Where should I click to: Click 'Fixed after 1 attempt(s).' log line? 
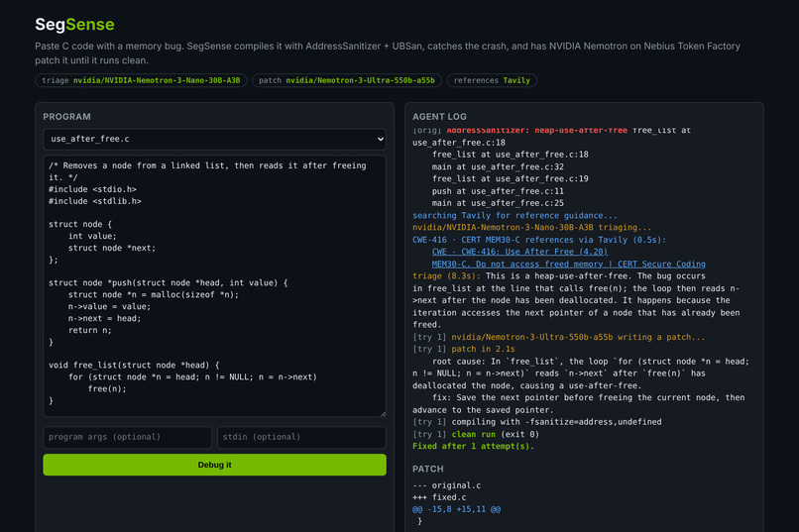tap(474, 446)
